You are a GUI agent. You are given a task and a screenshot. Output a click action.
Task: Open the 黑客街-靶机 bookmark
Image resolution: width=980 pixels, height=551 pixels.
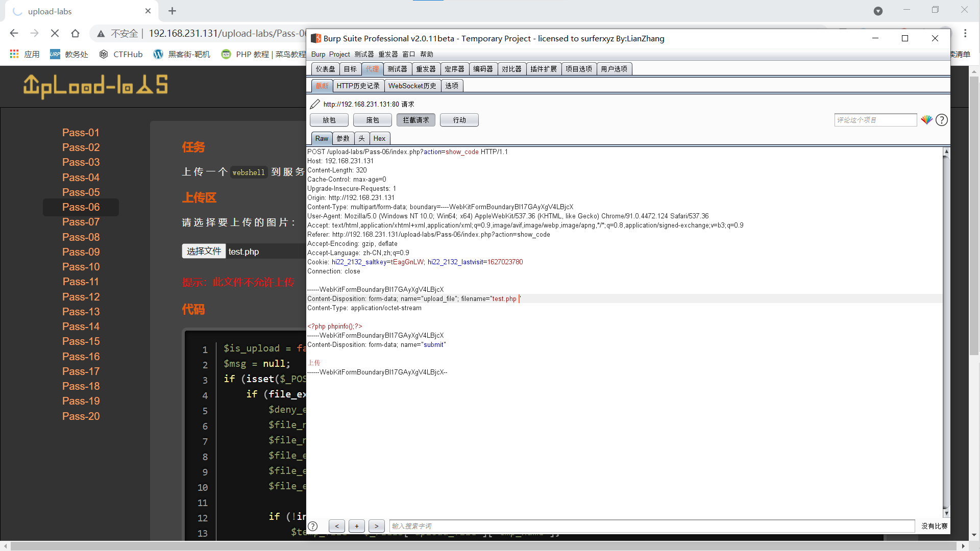(182, 54)
